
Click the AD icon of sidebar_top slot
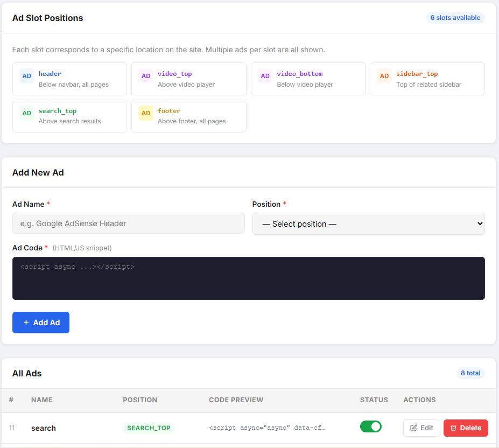coord(384,76)
